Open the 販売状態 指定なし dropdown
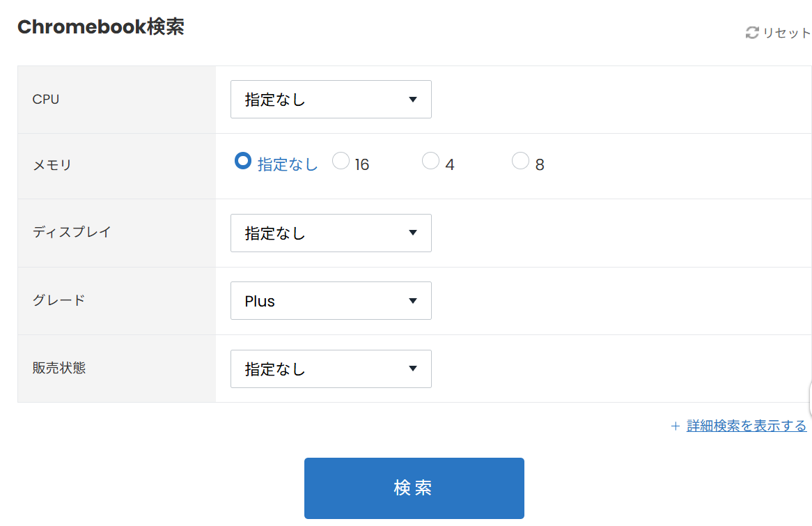This screenshot has width=812, height=526. click(x=331, y=369)
